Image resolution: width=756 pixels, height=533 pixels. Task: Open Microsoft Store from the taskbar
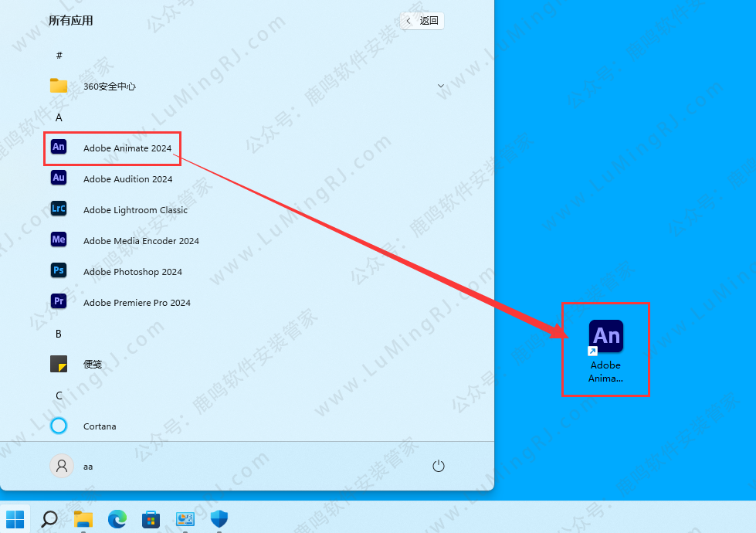[151, 518]
